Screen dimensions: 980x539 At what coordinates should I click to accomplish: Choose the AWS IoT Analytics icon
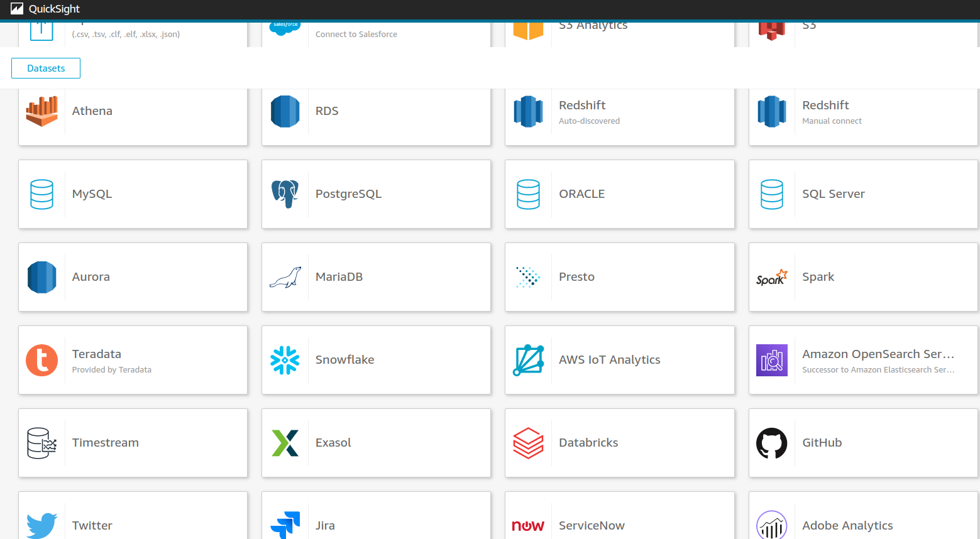click(x=529, y=360)
